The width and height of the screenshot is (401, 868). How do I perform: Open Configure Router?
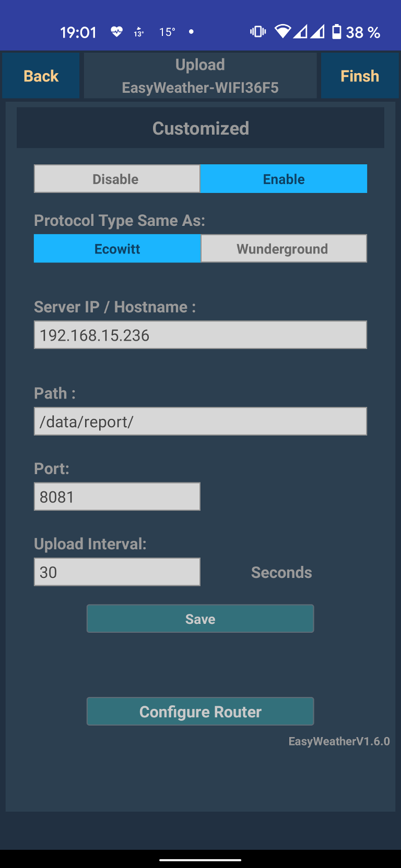tap(200, 712)
